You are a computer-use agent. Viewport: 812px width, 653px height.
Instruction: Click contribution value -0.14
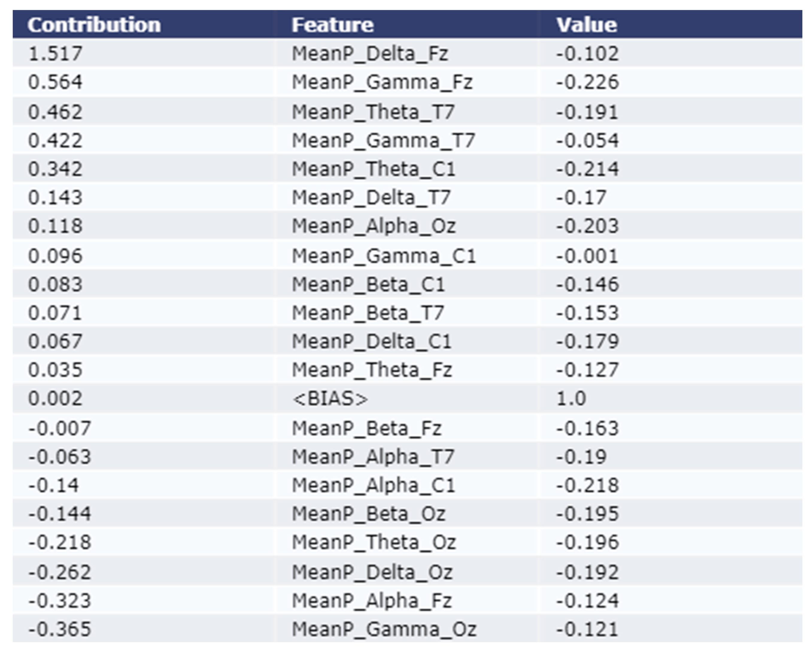click(x=54, y=485)
